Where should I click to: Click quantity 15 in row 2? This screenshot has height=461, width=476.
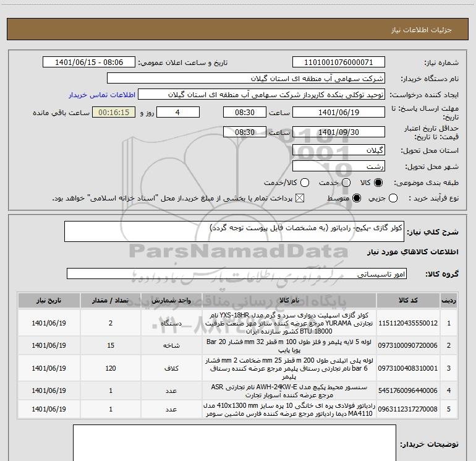pyautogui.click(x=111, y=345)
